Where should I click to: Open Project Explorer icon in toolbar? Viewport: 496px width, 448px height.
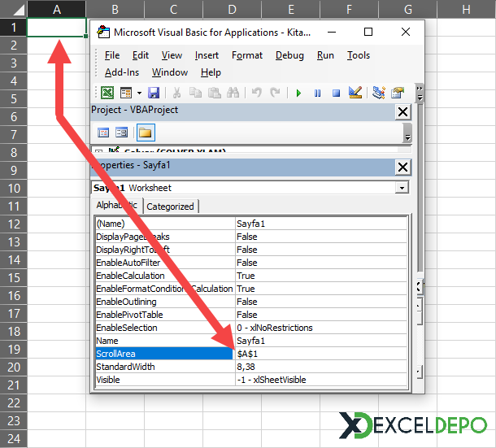pos(379,93)
